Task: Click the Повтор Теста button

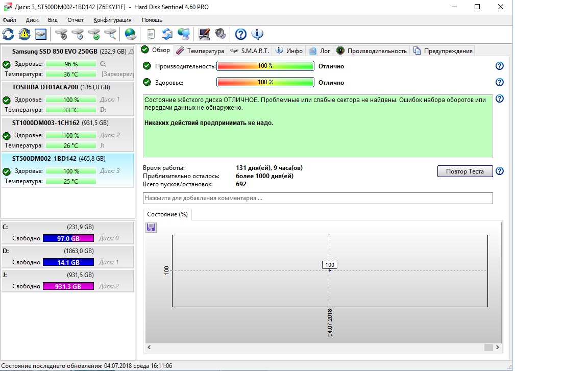Action: coord(465,171)
